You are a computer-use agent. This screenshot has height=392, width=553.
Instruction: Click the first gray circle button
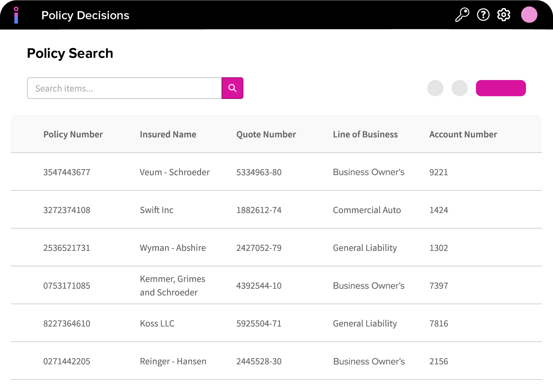(x=435, y=88)
